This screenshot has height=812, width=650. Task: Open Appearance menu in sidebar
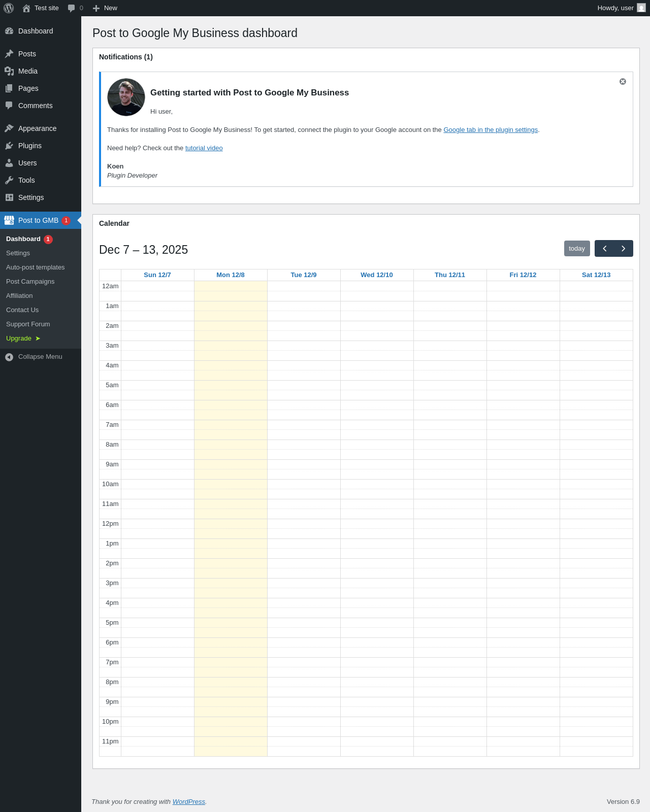pos(41,128)
